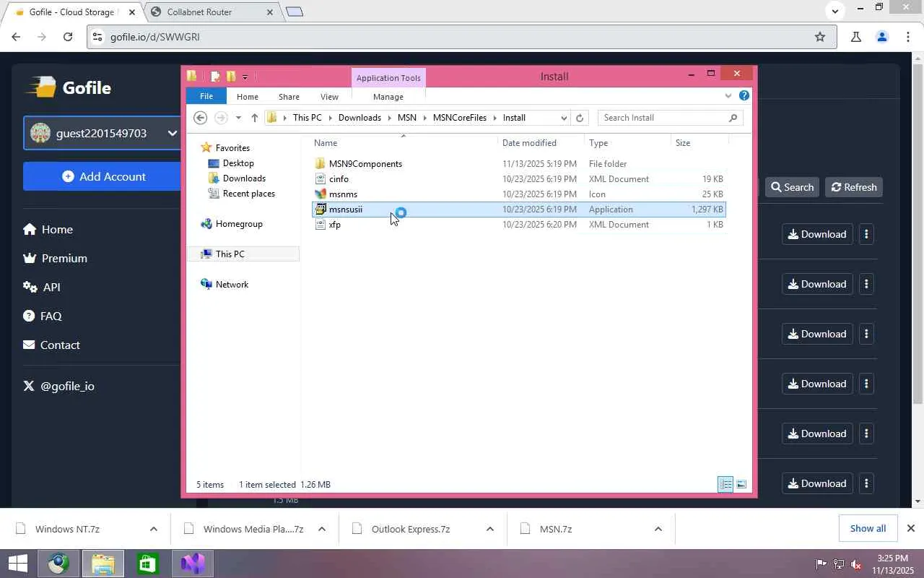This screenshot has width=924, height=578.
Task: Open the Explorer File menu
Action: (206, 96)
